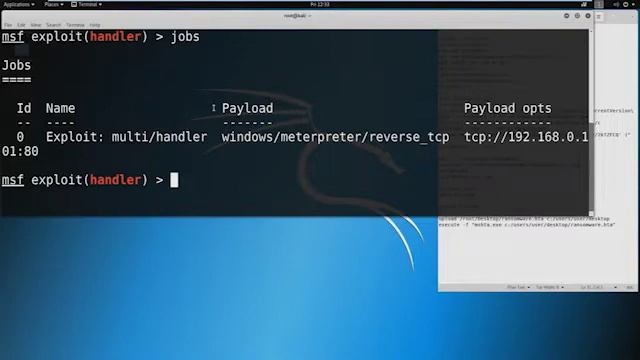
Task: Click the Terminal icon in the top panel
Action: click(74, 4)
